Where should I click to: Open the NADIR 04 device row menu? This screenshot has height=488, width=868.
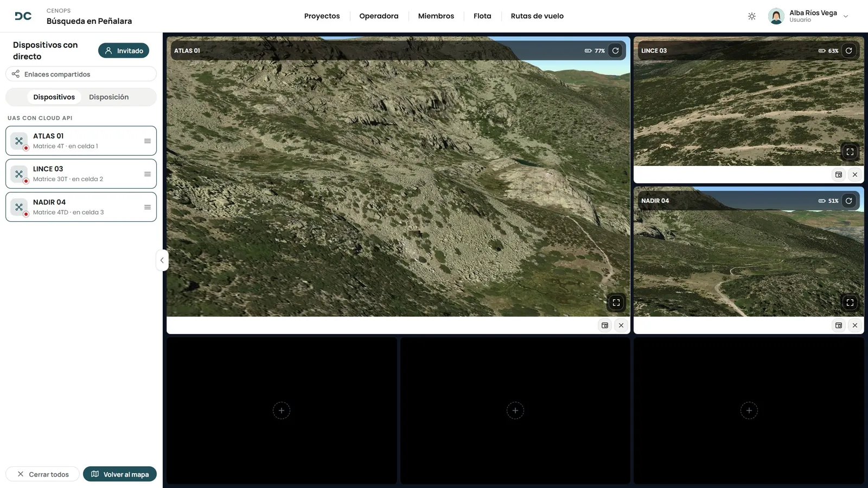pos(148,207)
